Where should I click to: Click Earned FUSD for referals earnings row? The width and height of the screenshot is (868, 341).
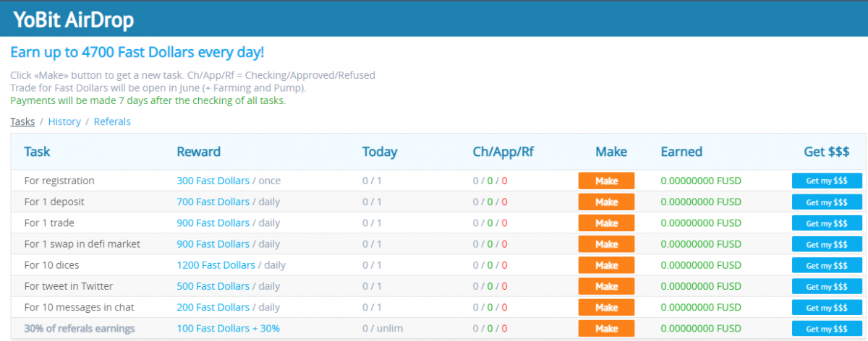[x=701, y=329]
